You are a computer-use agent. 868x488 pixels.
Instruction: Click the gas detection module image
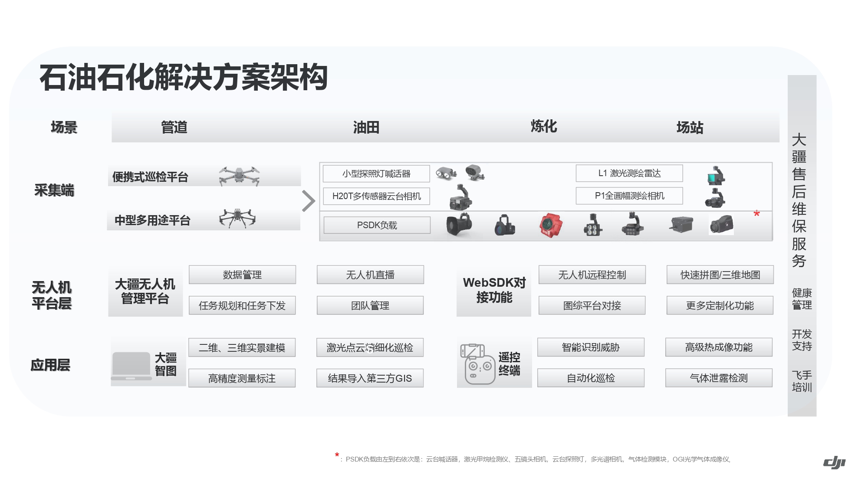tap(681, 224)
